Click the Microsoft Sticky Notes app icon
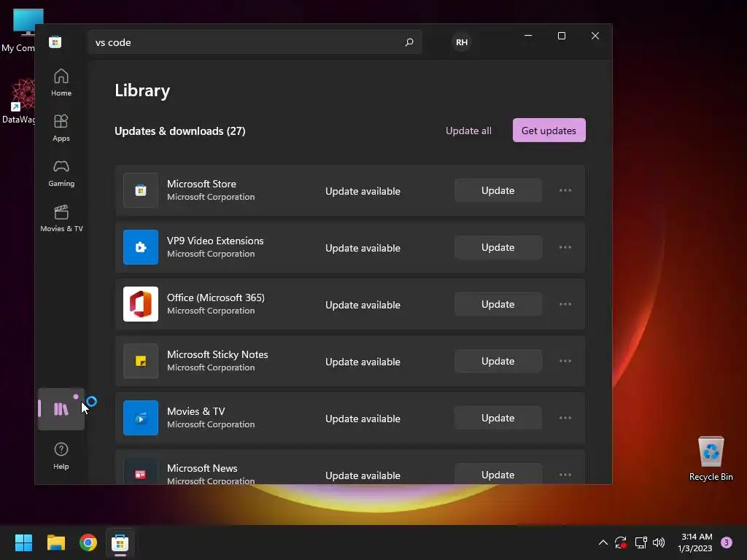 pos(141,361)
